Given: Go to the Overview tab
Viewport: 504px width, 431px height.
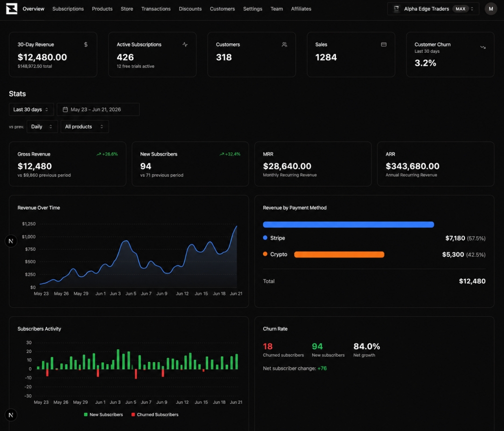Looking at the screenshot, I should [34, 9].
